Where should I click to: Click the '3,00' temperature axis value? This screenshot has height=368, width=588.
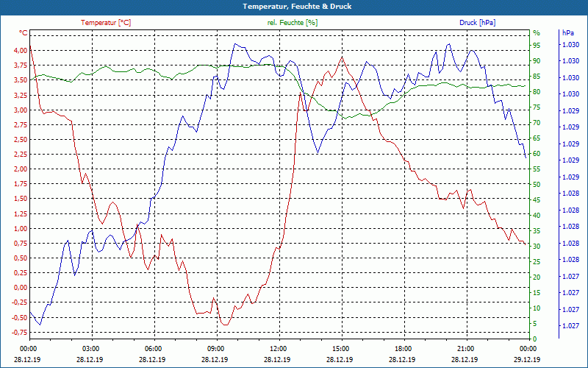tap(21, 110)
